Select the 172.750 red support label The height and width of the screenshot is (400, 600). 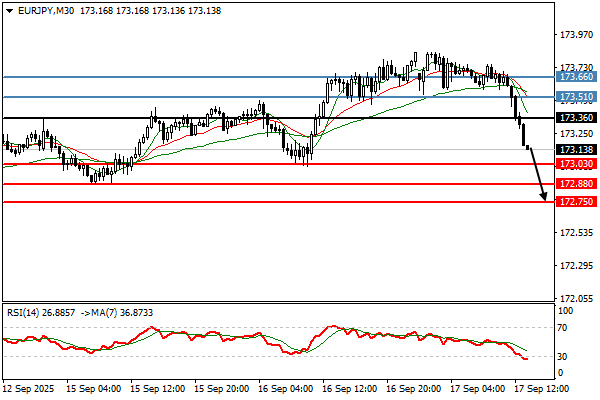pos(576,201)
